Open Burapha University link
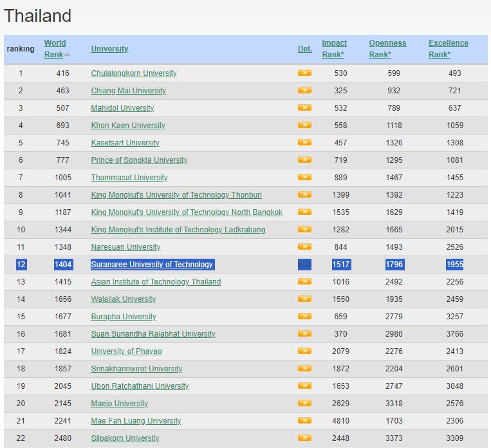This screenshot has width=491, height=448. (124, 317)
